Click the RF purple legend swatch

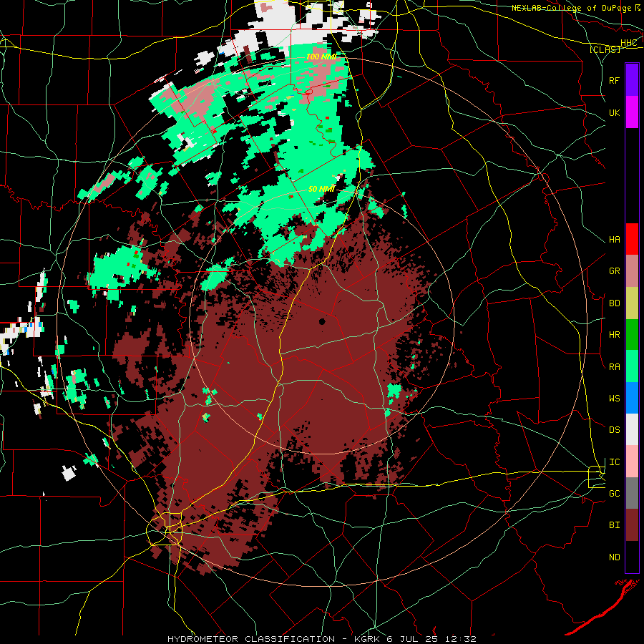point(632,80)
